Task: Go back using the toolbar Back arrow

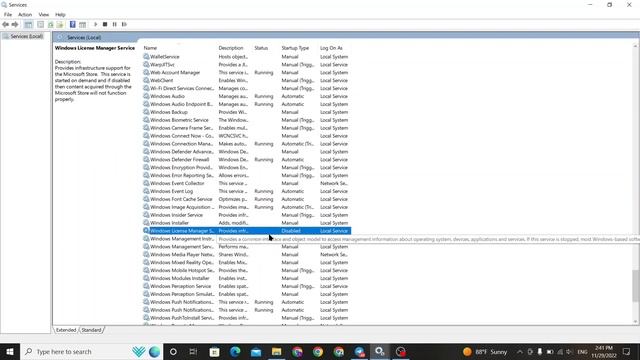Action: (x=5, y=24)
